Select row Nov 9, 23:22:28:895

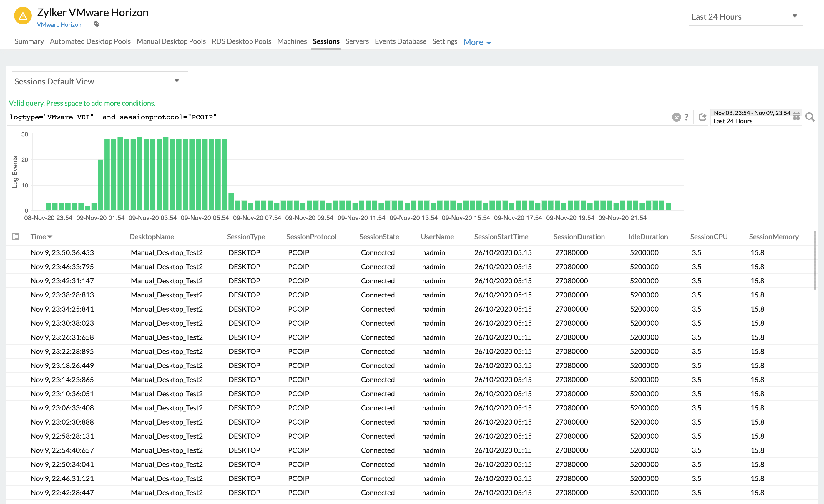coord(412,351)
